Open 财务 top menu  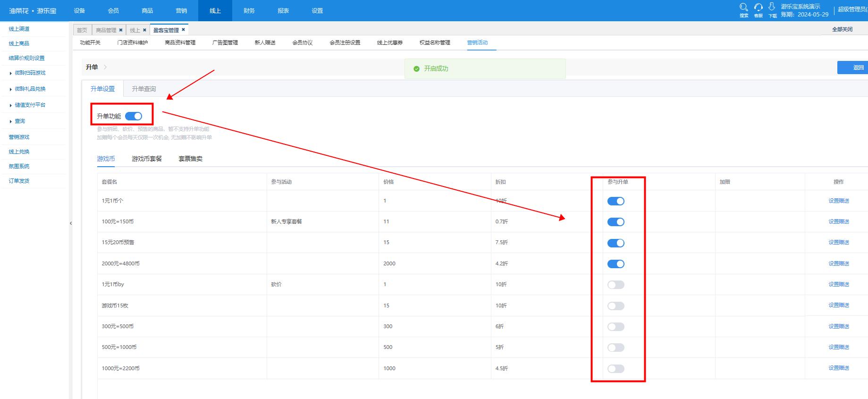click(x=249, y=10)
